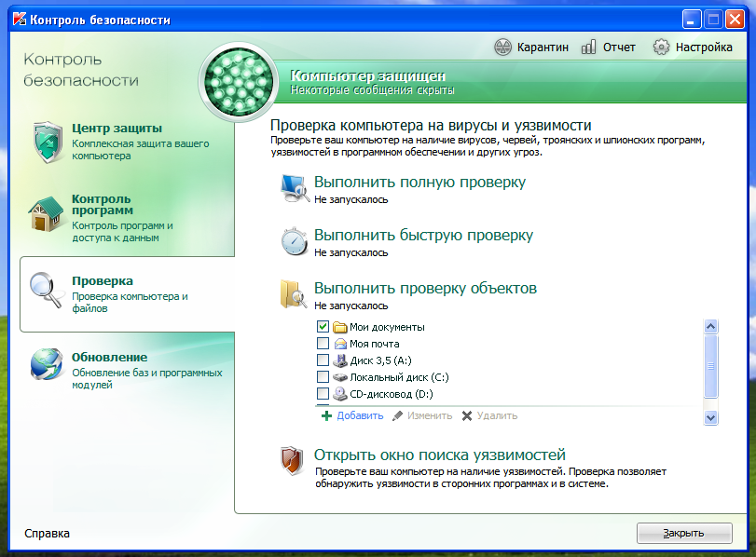Close the window with the red X
The image size is (756, 557).
pyautogui.click(x=735, y=20)
